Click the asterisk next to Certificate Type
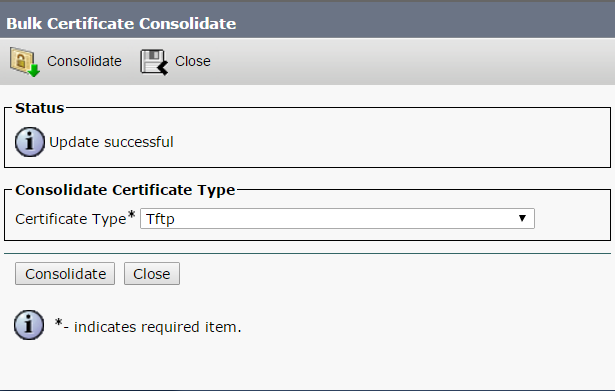This screenshot has height=391, width=615. [131, 215]
